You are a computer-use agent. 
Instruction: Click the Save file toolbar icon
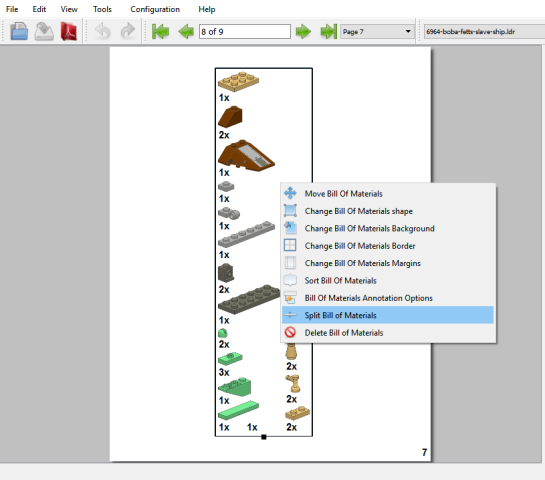(x=44, y=31)
